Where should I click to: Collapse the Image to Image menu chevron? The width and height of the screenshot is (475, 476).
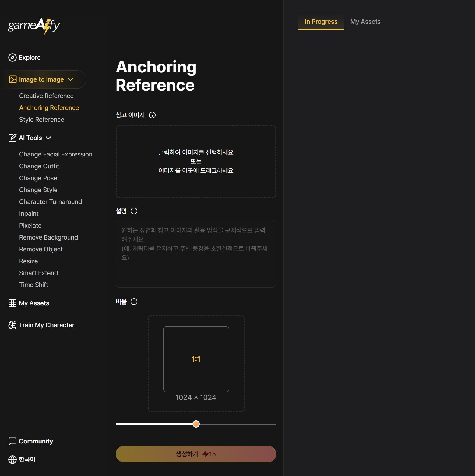[70, 79]
